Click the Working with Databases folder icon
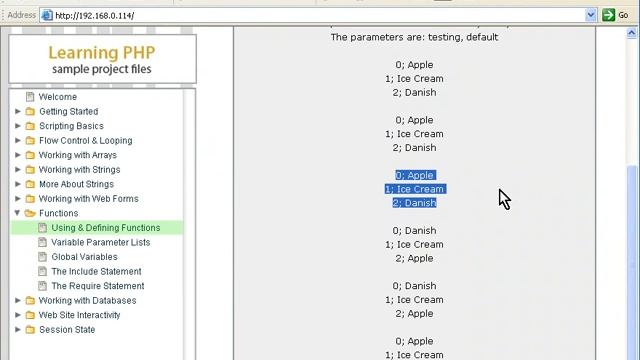Viewport: 640px width, 360px height. (30, 301)
